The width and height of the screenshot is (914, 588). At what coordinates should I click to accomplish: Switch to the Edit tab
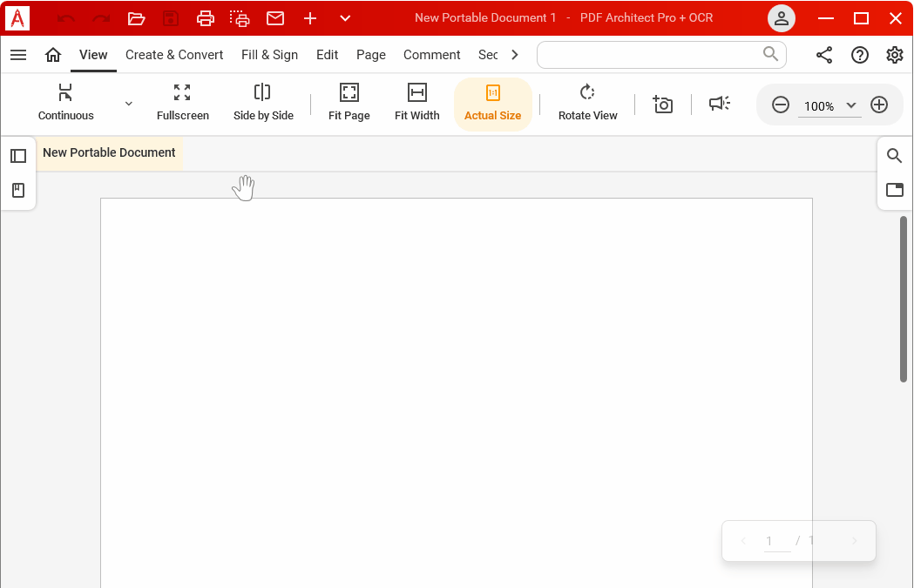click(327, 55)
